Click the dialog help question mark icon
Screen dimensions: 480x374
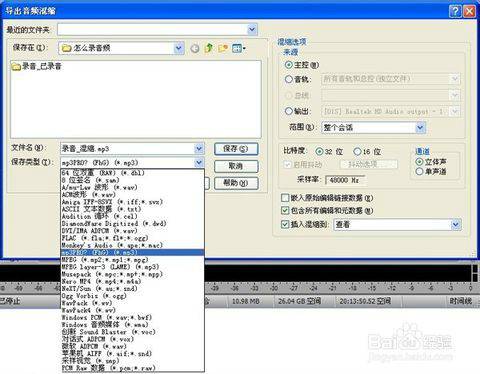pos(455,11)
